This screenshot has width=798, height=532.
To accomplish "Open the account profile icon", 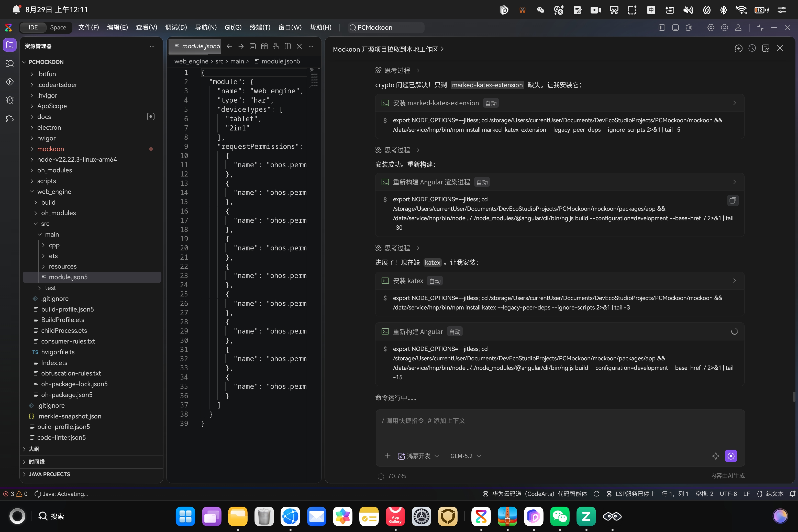I will click(738, 27).
